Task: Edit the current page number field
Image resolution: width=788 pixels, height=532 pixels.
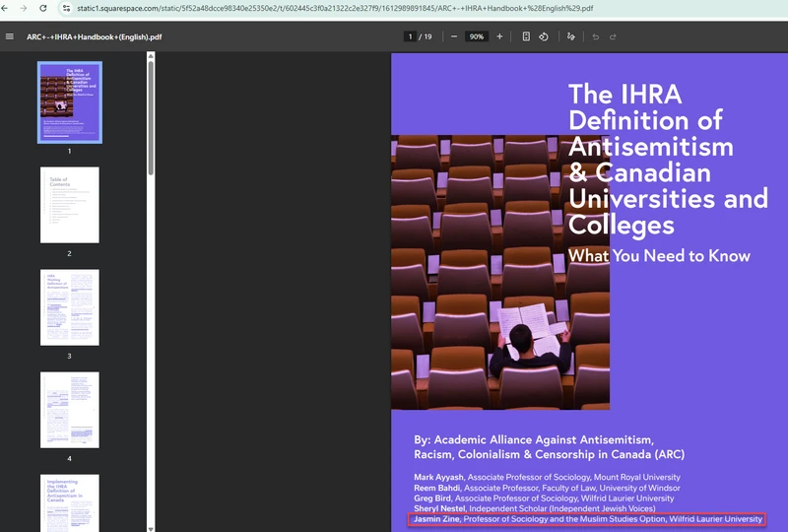Action: pyautogui.click(x=410, y=36)
